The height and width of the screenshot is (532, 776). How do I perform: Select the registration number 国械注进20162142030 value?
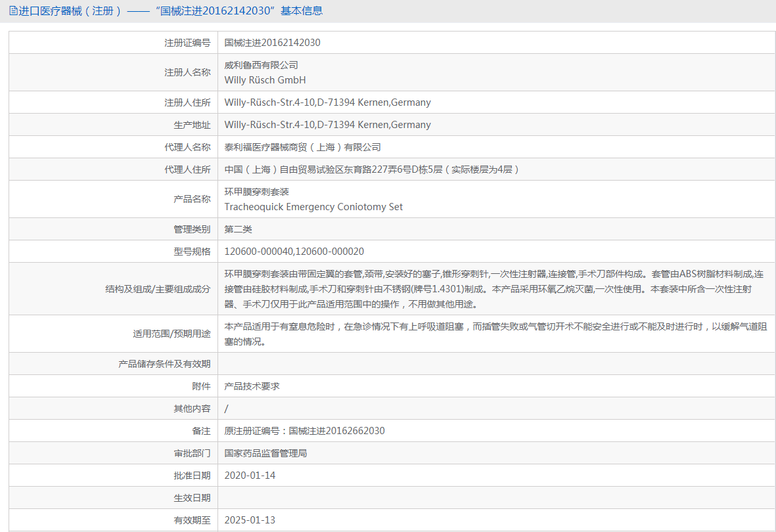272,43
